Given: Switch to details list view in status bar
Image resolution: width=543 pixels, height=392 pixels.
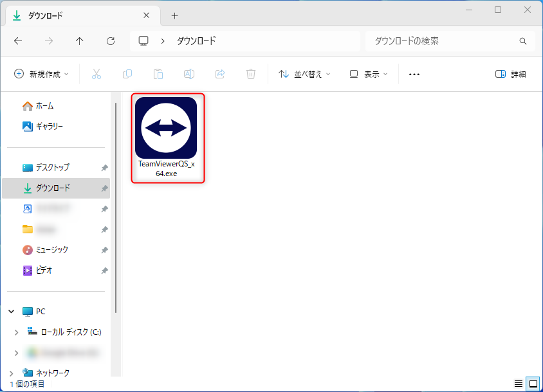Looking at the screenshot, I should pos(519,384).
